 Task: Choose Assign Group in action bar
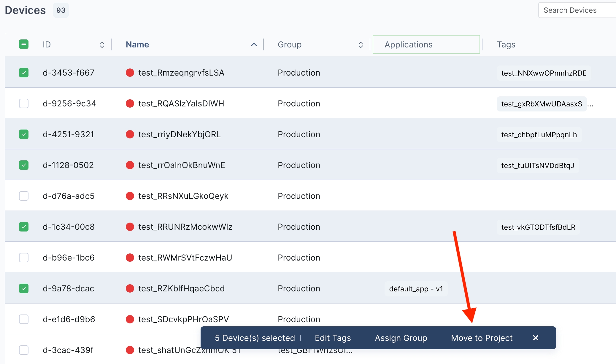point(401,338)
